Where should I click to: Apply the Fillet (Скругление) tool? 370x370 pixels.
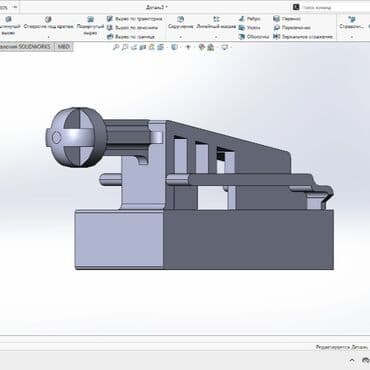(181, 23)
